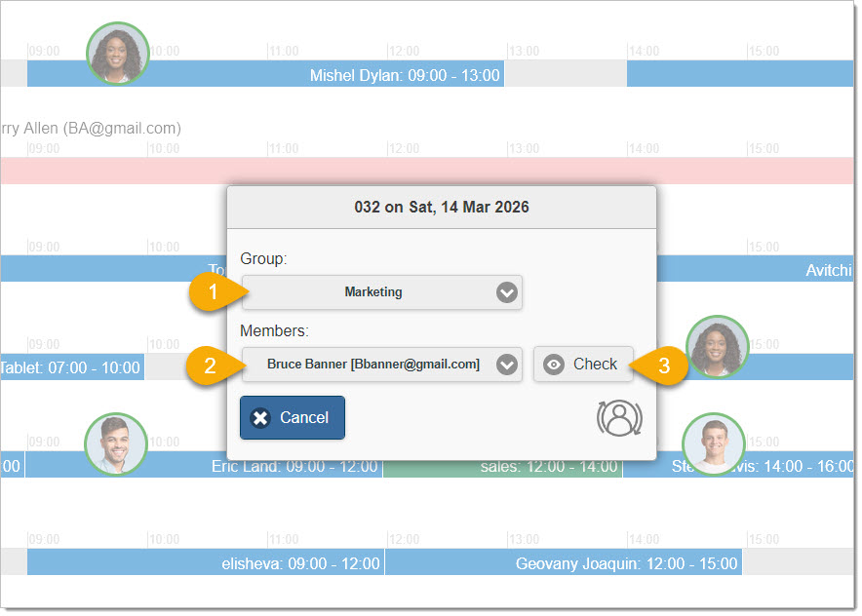The image size is (862, 616).
Task: Click orange callout marker number 2
Action: [211, 365]
